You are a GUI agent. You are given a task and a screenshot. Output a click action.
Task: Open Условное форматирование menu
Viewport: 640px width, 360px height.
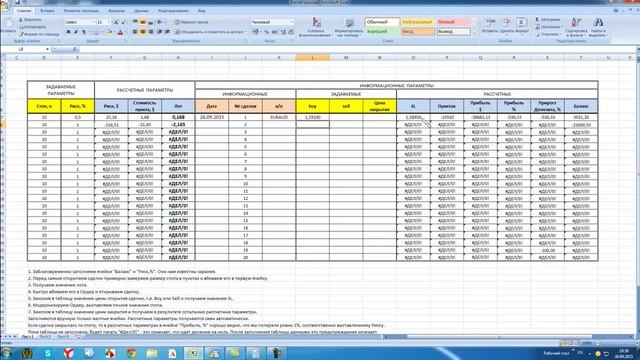[316, 27]
